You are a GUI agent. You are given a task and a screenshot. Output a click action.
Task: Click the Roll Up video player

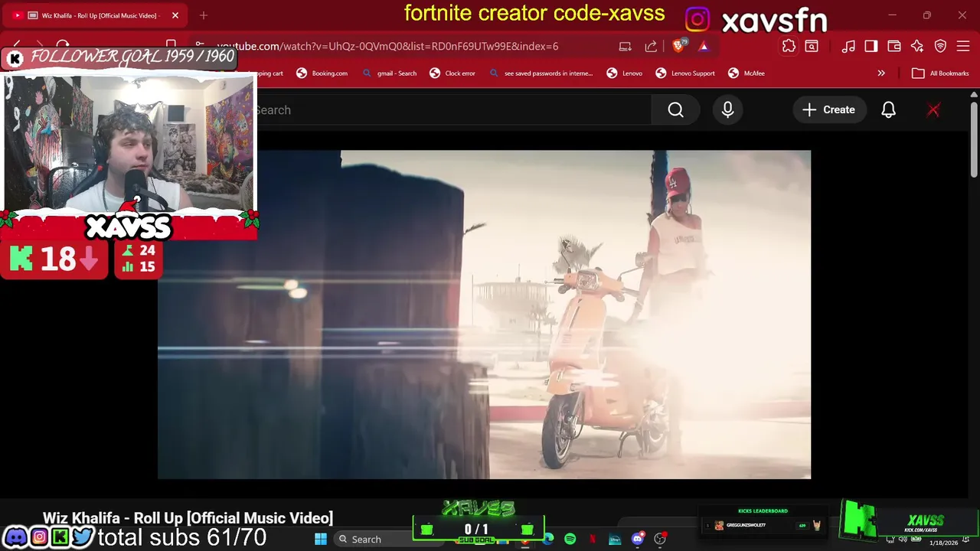click(x=484, y=315)
